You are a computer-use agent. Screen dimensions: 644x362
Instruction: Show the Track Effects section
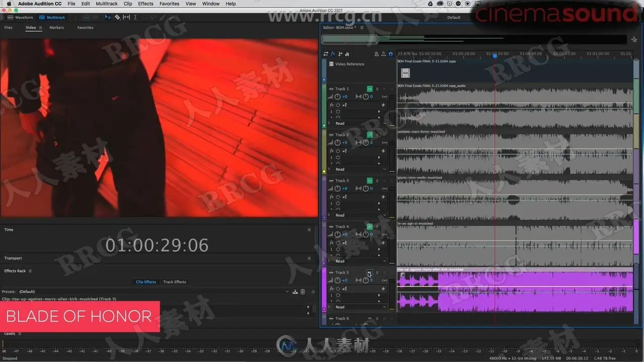coord(175,282)
